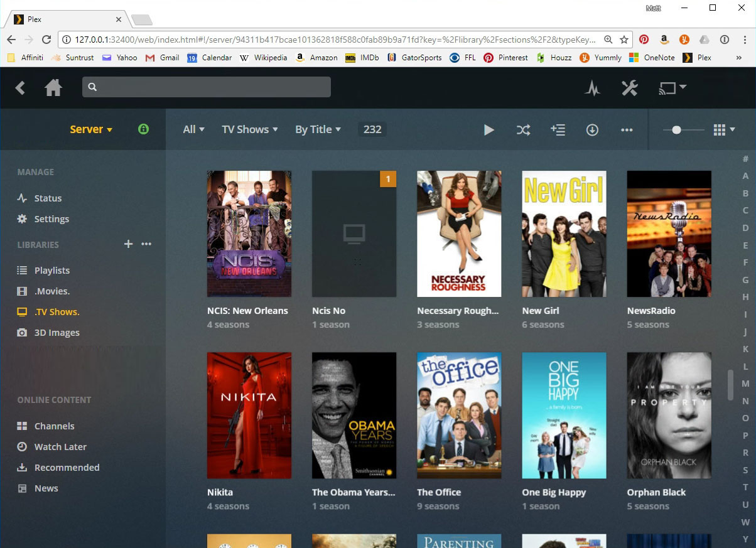Reload the page in Chrome
The image size is (756, 548).
[46, 40]
